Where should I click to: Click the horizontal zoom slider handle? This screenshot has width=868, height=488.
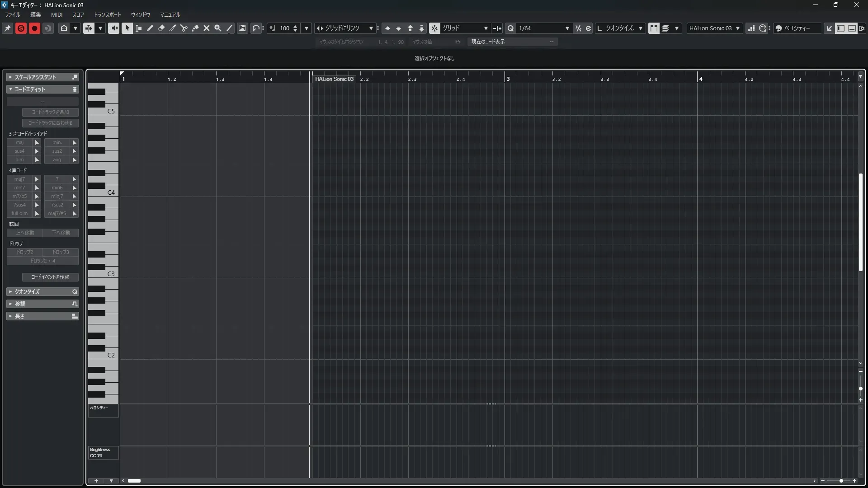[x=841, y=481]
